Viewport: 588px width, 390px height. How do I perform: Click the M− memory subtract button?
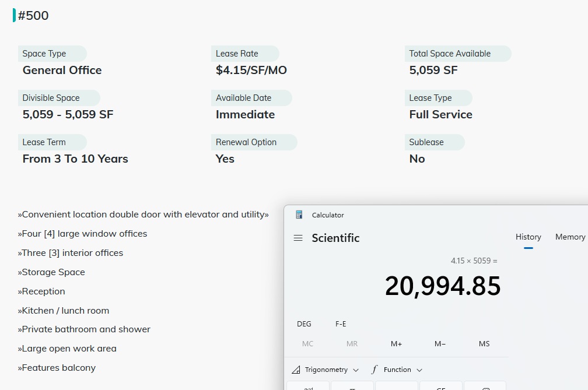point(440,343)
